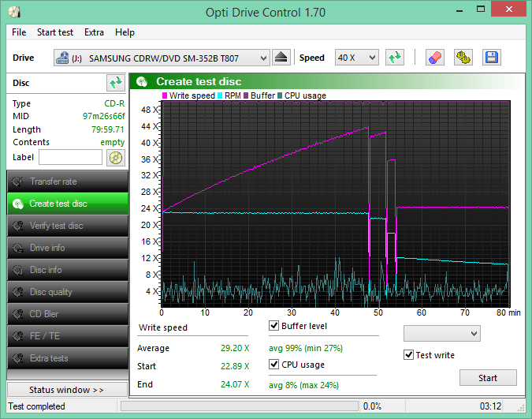This screenshot has height=419, width=532.
Task: Uncheck the Test write checkbox
Action: [408, 355]
